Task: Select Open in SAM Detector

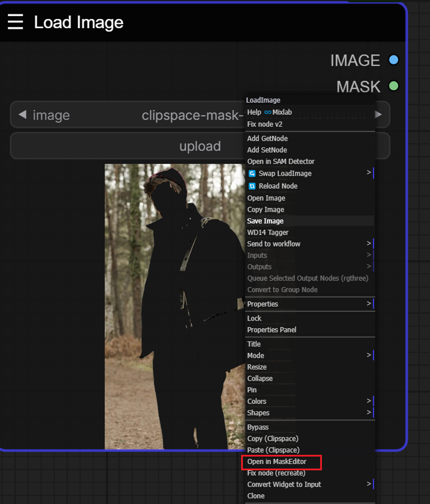Action: click(281, 162)
